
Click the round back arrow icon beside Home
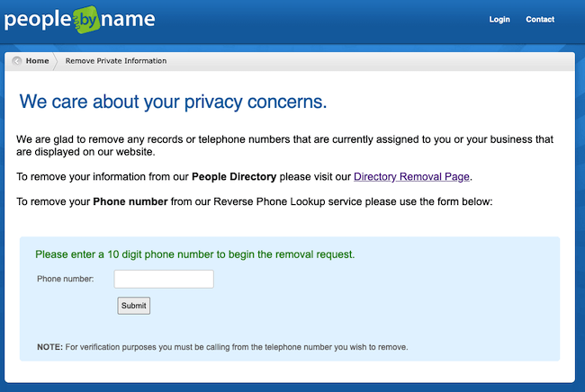click(16, 61)
